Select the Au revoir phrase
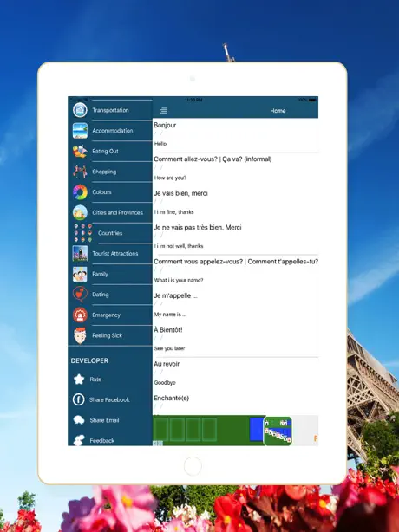 pyautogui.click(x=167, y=364)
